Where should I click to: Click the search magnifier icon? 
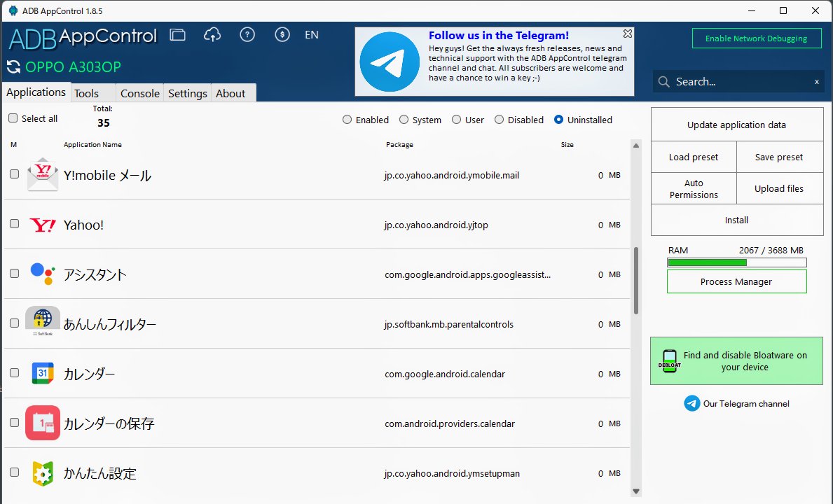663,82
